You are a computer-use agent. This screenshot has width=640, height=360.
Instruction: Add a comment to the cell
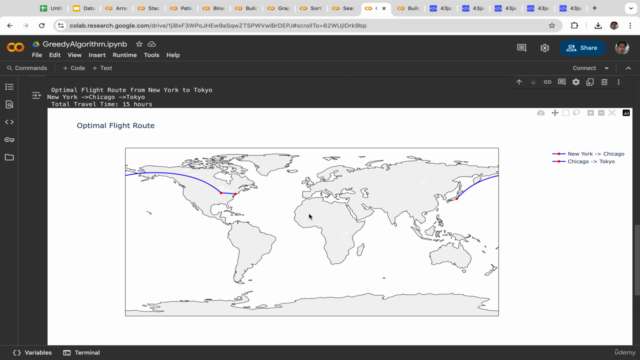point(562,82)
